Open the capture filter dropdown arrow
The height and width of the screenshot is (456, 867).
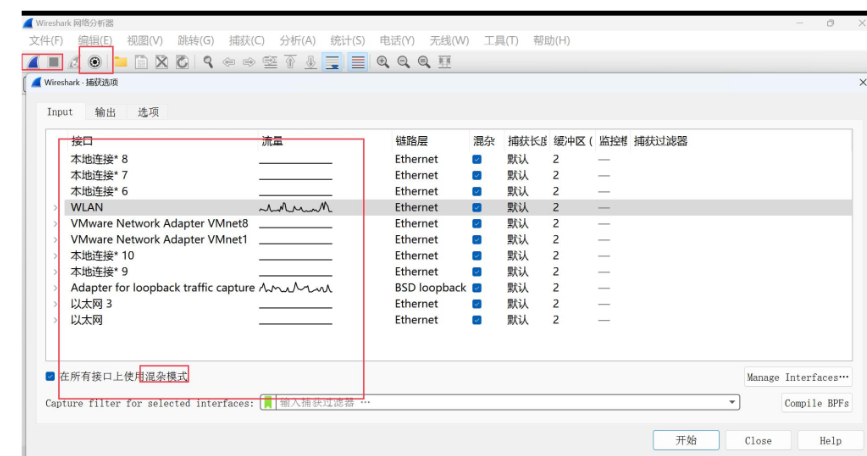point(733,402)
